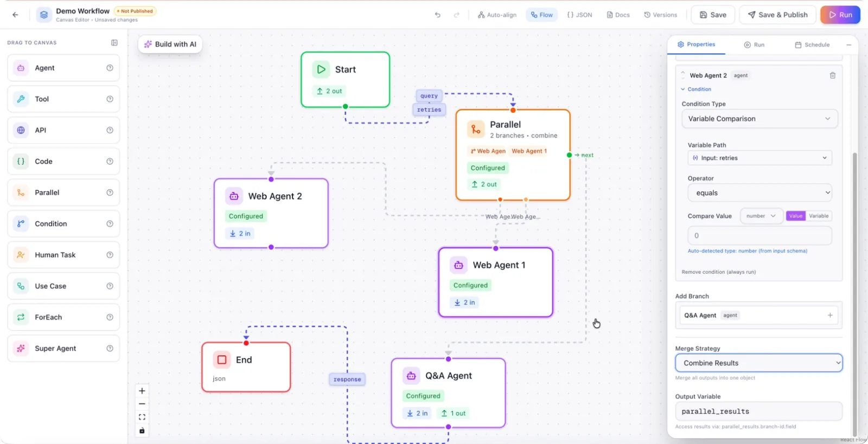Open help for the Tool item
868x444 pixels.
tap(110, 99)
